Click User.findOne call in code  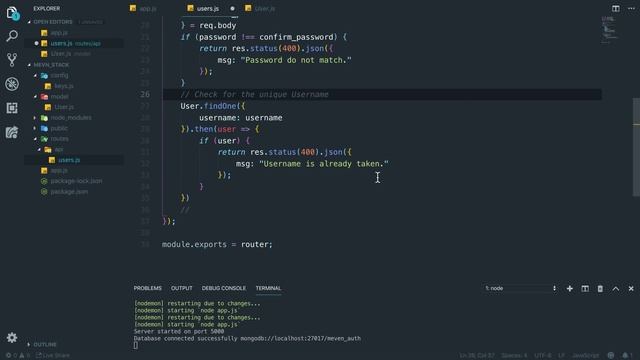[x=213, y=106]
